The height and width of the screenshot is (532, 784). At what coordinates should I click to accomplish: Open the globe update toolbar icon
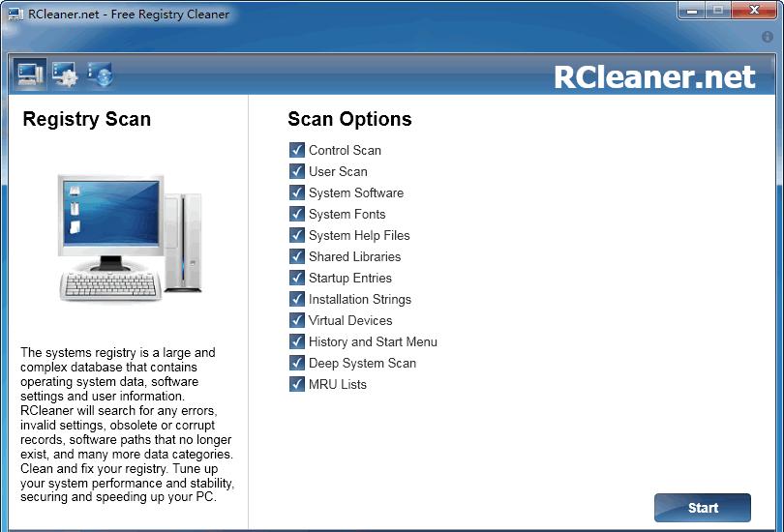[100, 74]
